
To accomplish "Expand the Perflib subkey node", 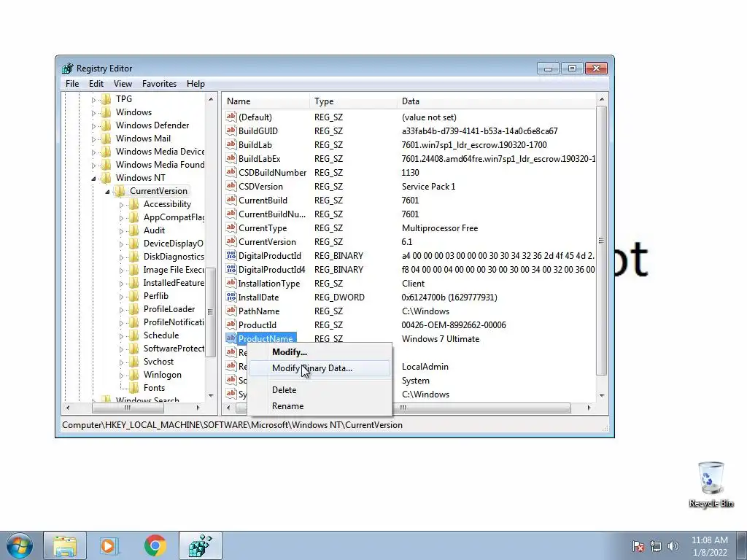I will point(121,297).
